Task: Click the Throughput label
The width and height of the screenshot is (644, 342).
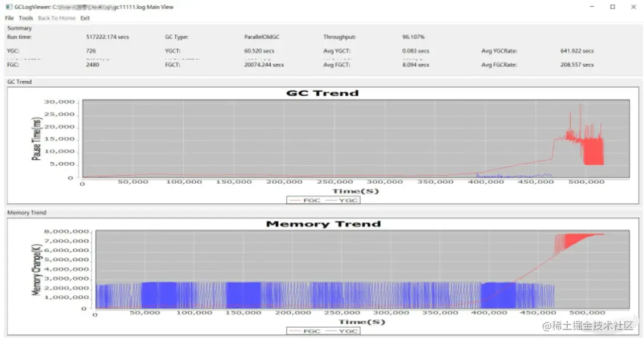Action: tap(339, 37)
